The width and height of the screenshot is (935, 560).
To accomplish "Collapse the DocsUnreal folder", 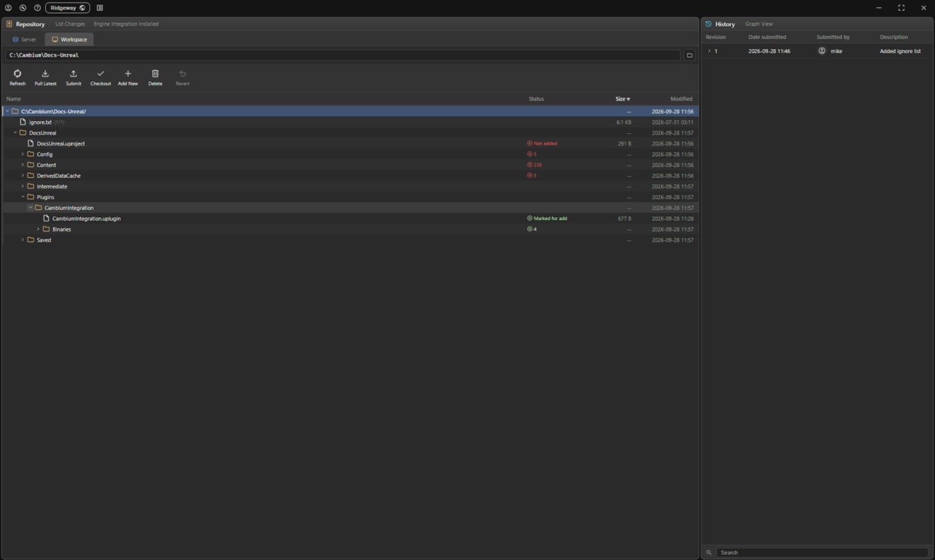I will [15, 133].
